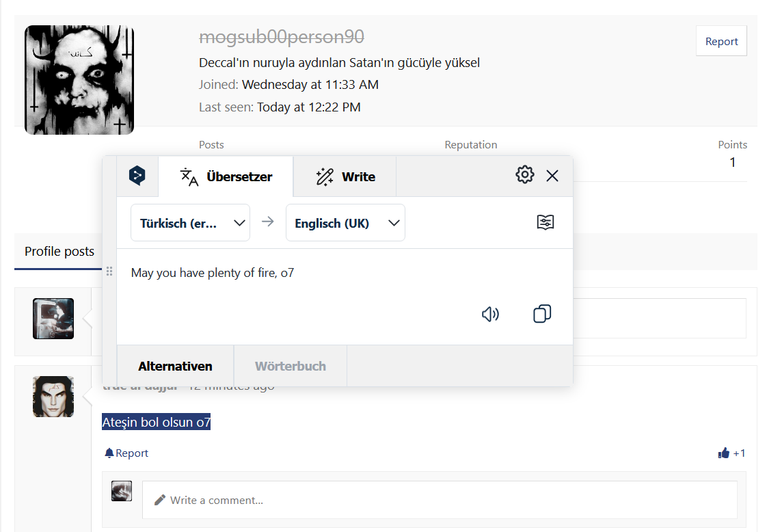Click the Points stat label
The width and height of the screenshot is (767, 532).
click(732, 145)
